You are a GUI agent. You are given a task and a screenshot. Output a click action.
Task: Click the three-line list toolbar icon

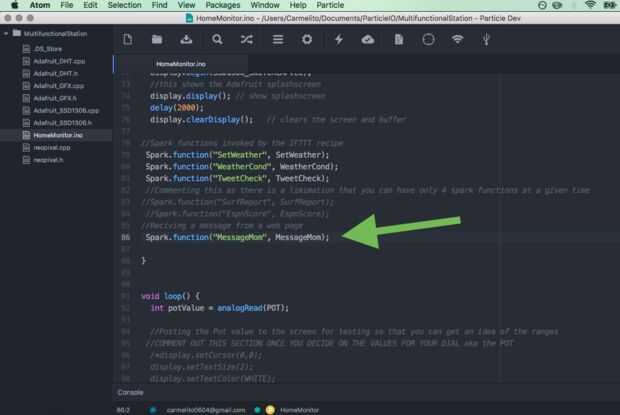coord(278,39)
